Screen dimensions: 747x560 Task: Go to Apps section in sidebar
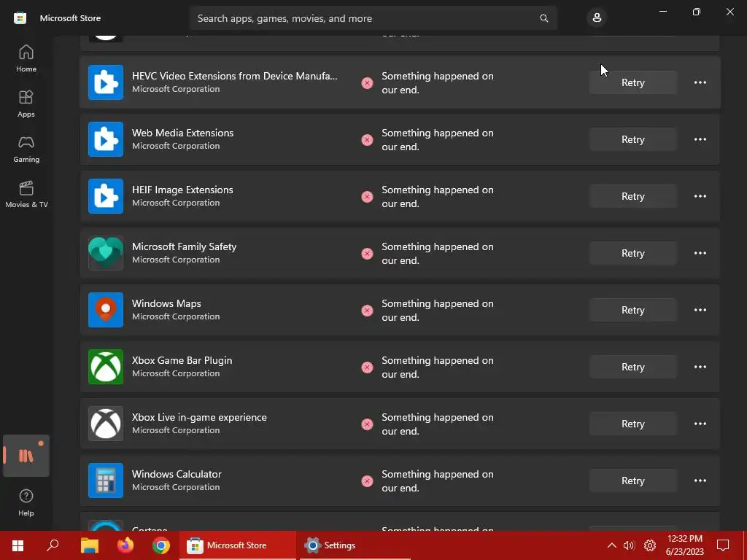pos(26,104)
